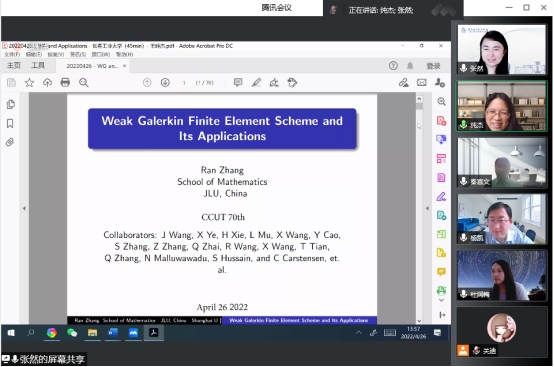
Task: Click the print icon in Acrobat toolbar
Action: point(65,83)
